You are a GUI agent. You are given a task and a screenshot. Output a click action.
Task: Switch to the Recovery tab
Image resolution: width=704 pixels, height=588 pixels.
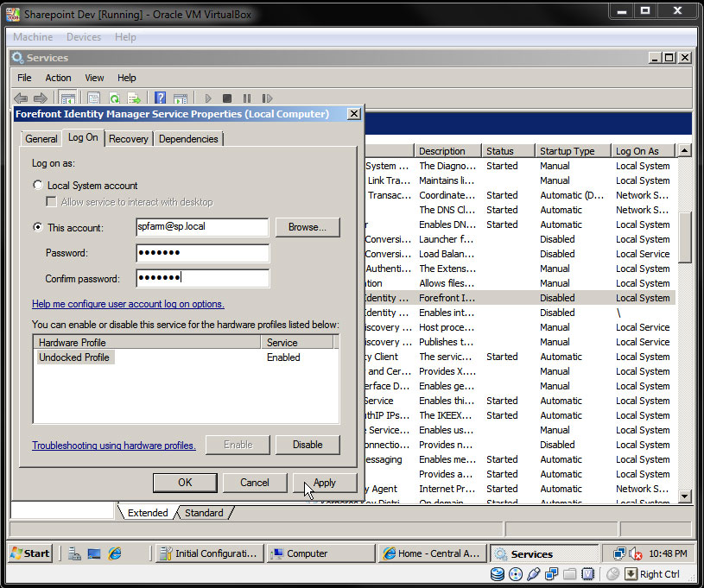(x=129, y=139)
